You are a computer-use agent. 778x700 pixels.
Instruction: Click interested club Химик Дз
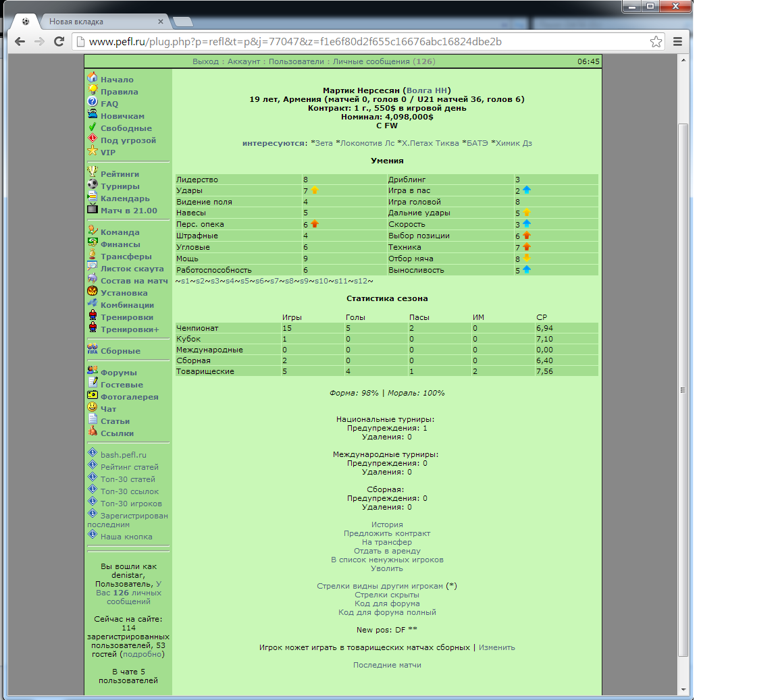(x=513, y=143)
